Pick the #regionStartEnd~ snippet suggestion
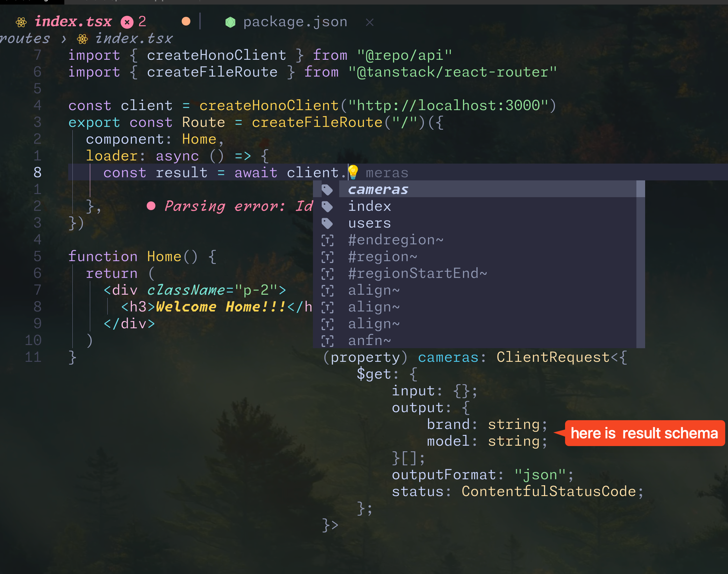 pyautogui.click(x=417, y=273)
